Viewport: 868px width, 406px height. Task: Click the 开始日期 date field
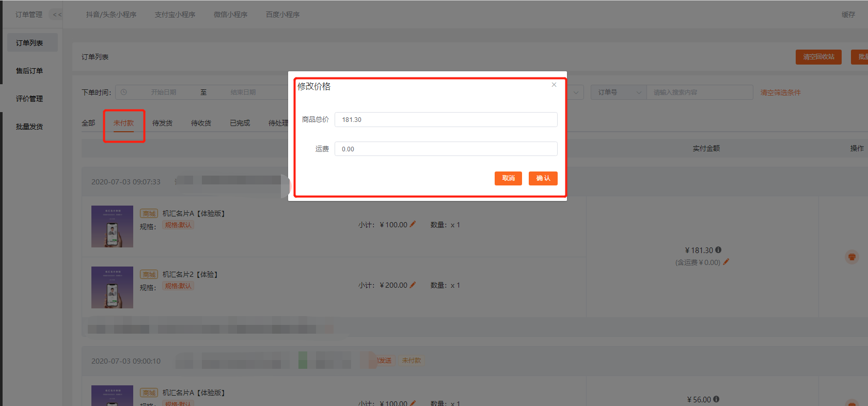(x=164, y=92)
